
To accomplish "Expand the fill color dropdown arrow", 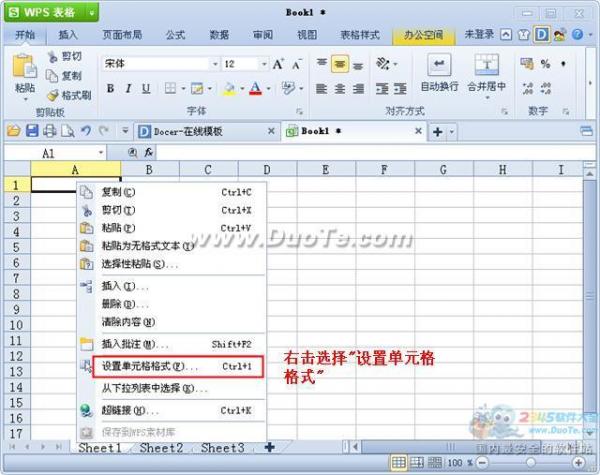I will tap(242, 89).
